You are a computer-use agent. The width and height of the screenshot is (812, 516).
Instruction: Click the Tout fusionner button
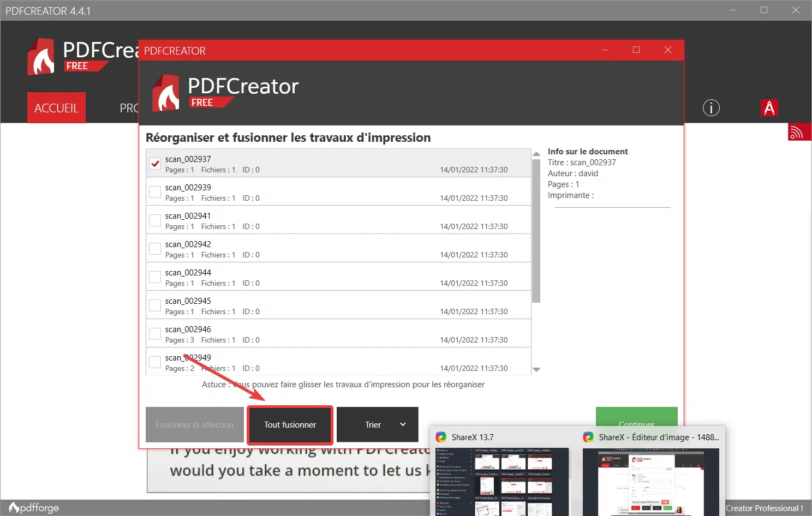(290, 424)
